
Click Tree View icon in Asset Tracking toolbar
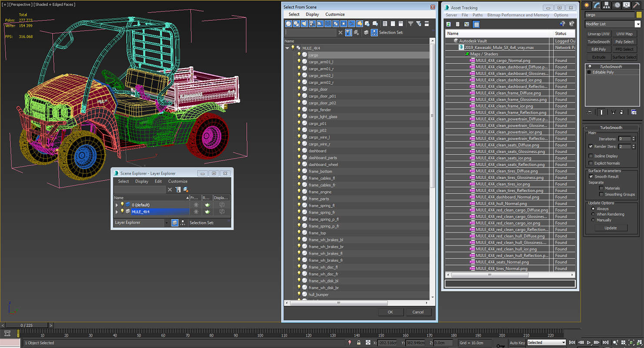point(466,24)
